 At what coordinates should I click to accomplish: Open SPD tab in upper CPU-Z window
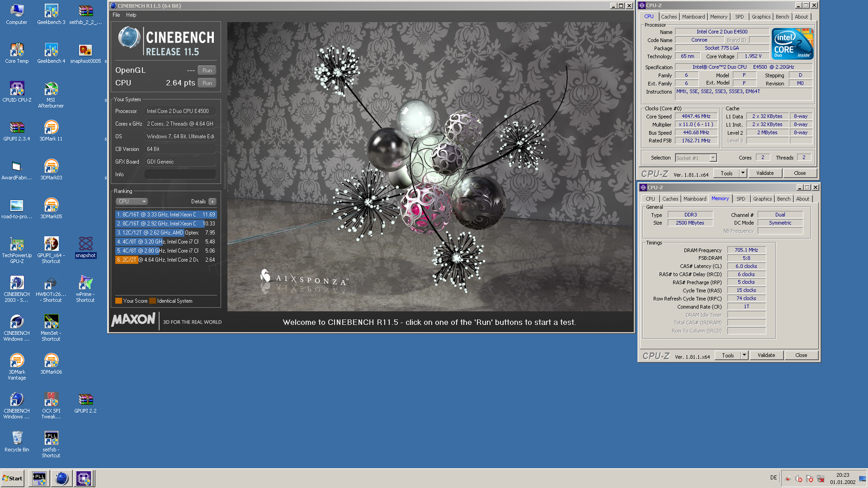tap(740, 17)
